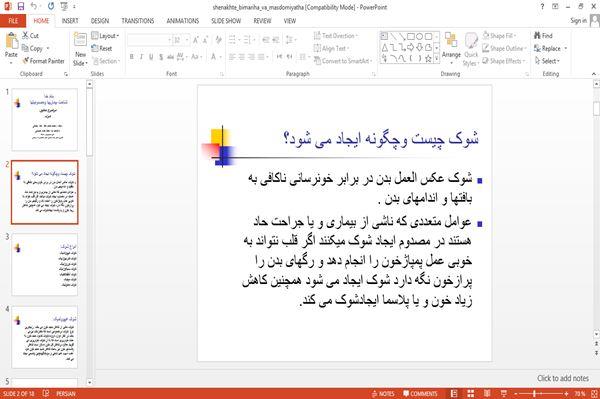Click the decrease list level icon

(x=266, y=40)
